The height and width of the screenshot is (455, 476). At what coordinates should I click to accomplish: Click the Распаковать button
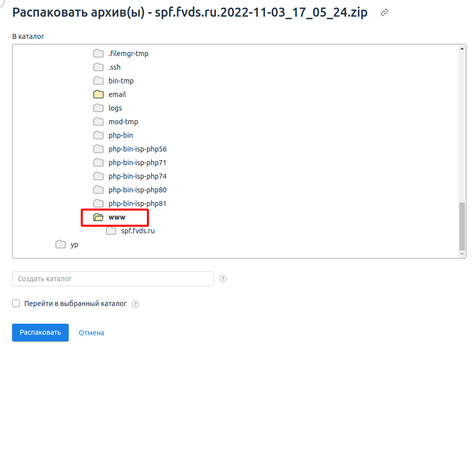coord(40,333)
